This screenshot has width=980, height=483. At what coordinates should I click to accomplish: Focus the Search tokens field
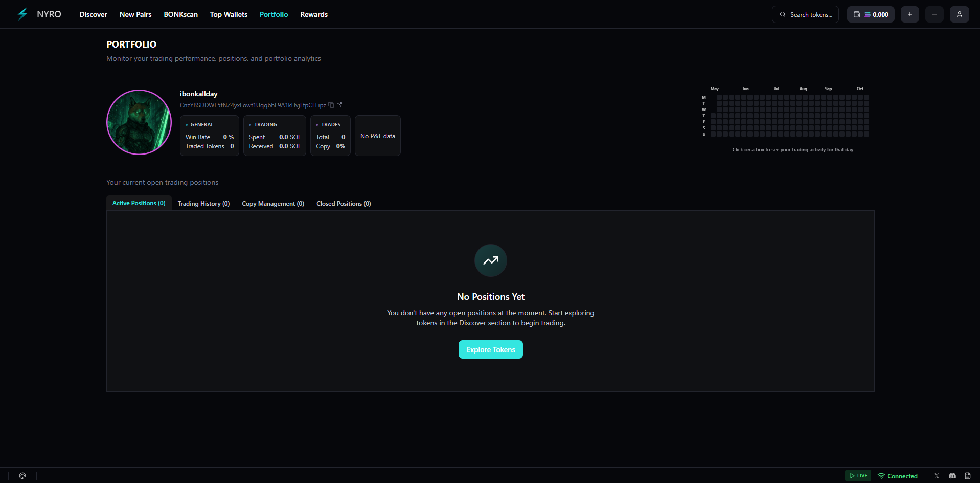(x=805, y=14)
